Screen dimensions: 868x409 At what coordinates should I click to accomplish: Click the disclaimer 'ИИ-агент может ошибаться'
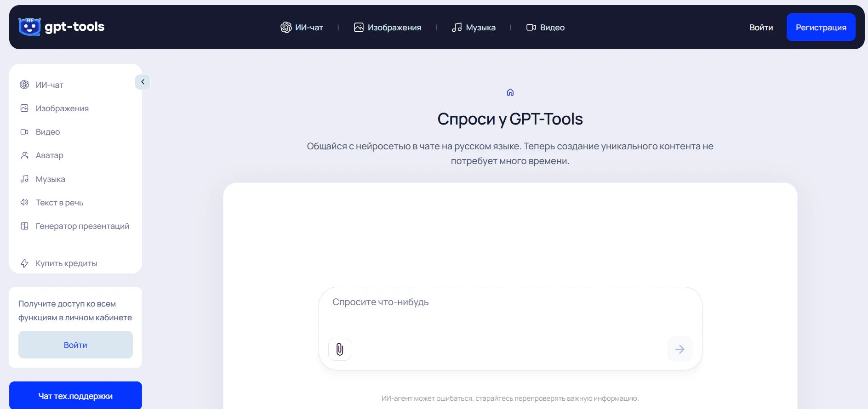click(510, 398)
